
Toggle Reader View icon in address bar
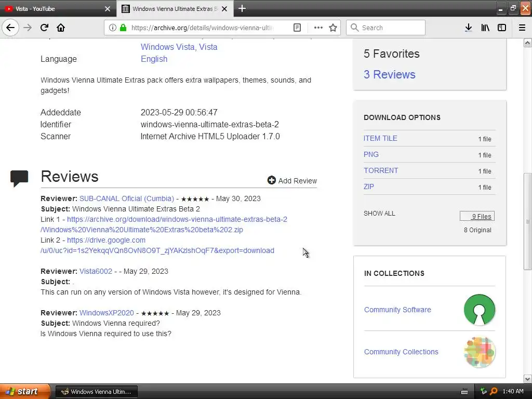click(297, 28)
